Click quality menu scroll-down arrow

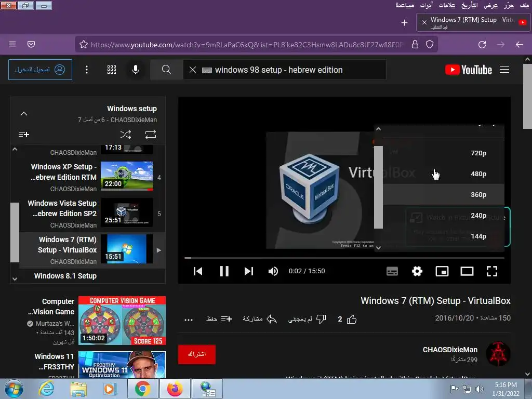pos(378,248)
